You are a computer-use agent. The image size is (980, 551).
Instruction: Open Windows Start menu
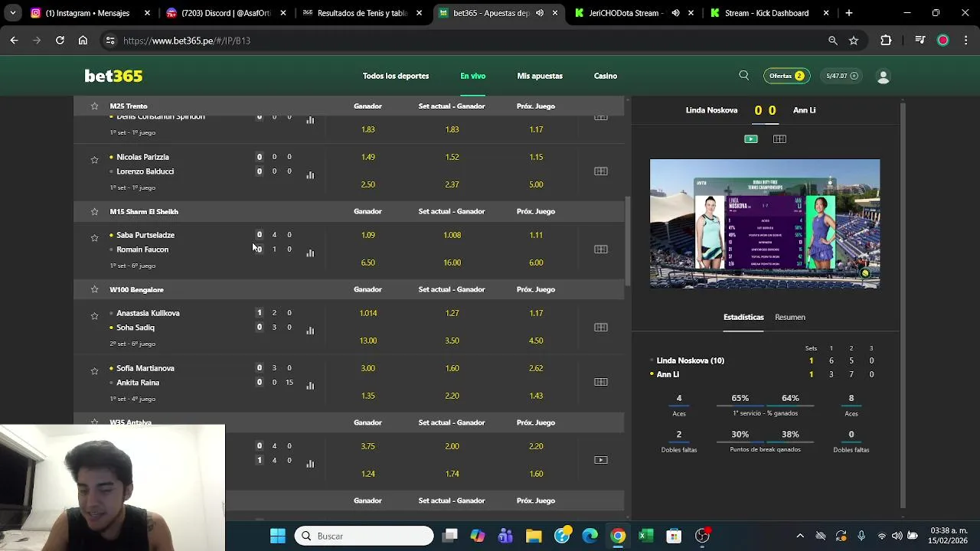click(x=278, y=536)
